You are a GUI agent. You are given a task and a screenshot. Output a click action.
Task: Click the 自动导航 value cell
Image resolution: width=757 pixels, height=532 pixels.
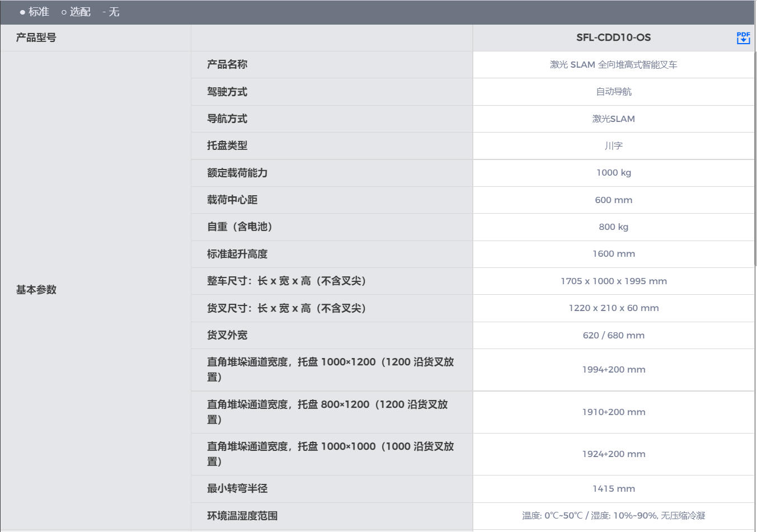tap(613, 92)
